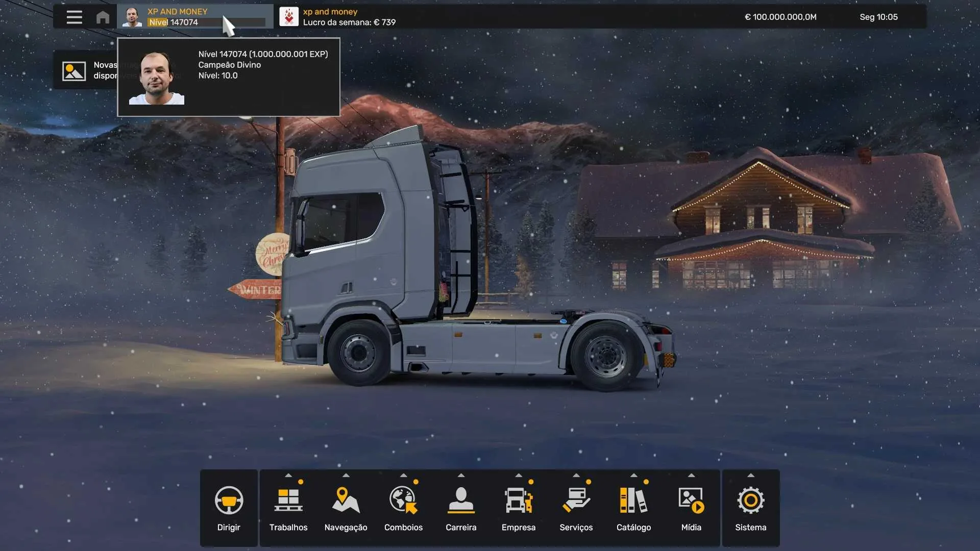The image size is (980, 551).
Task: Open the hamburger main menu
Action: click(x=74, y=17)
